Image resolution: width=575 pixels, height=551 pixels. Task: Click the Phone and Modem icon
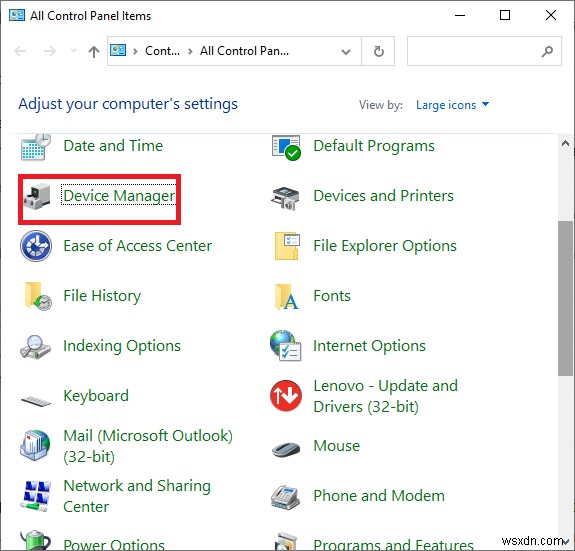coord(285,497)
